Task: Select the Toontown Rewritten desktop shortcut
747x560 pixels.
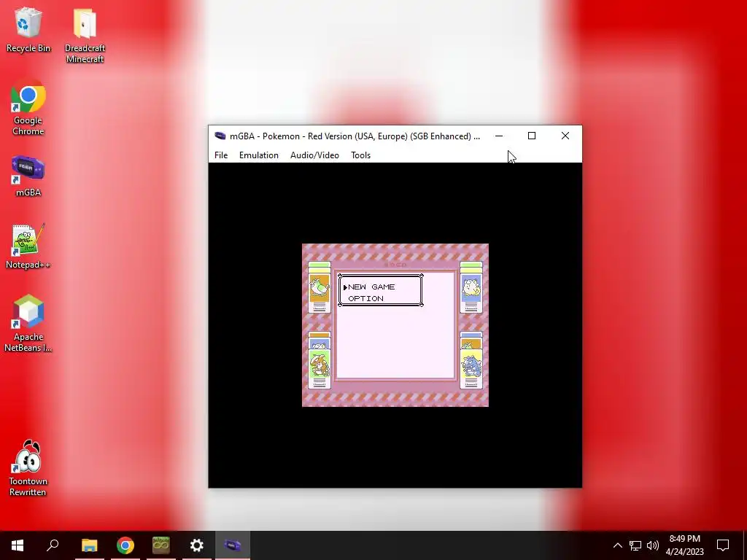Action: point(28,468)
